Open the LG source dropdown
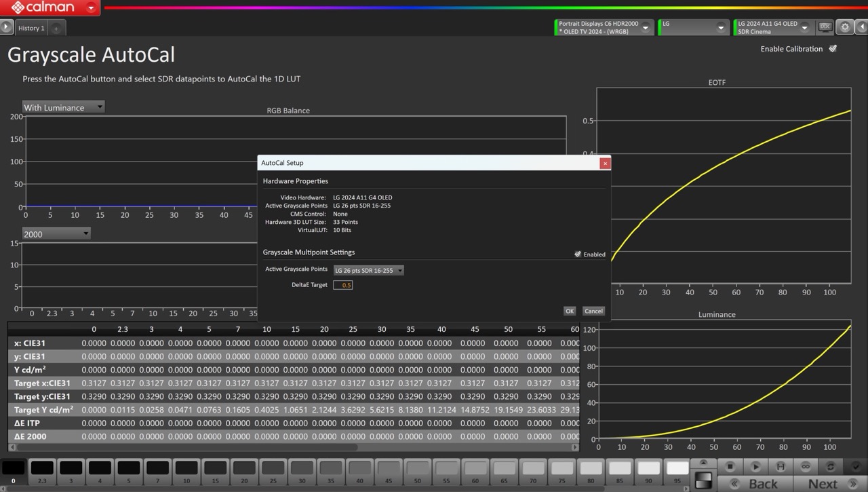 [693, 27]
